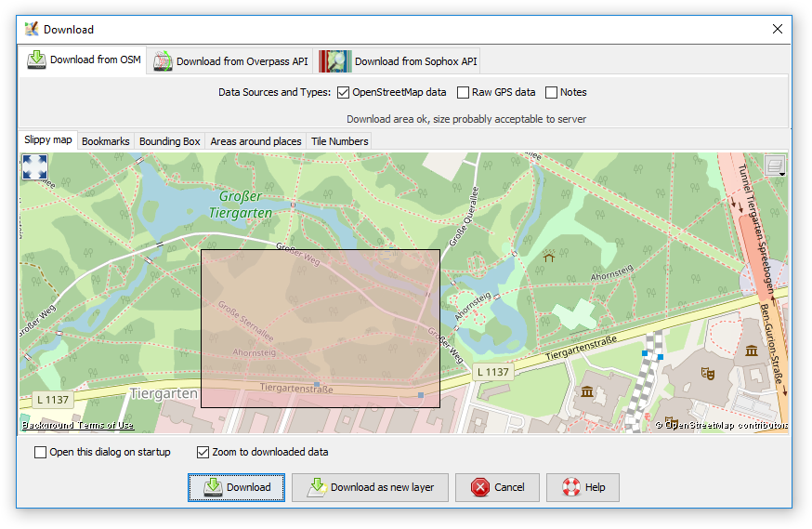Uncheck OpenStreetMap data checkbox

(343, 92)
